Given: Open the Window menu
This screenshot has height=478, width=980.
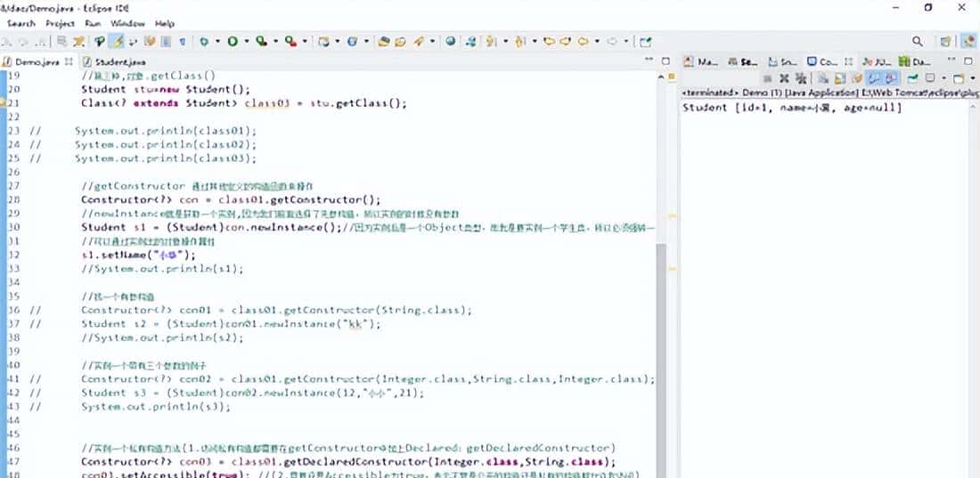Looking at the screenshot, I should click(x=128, y=23).
